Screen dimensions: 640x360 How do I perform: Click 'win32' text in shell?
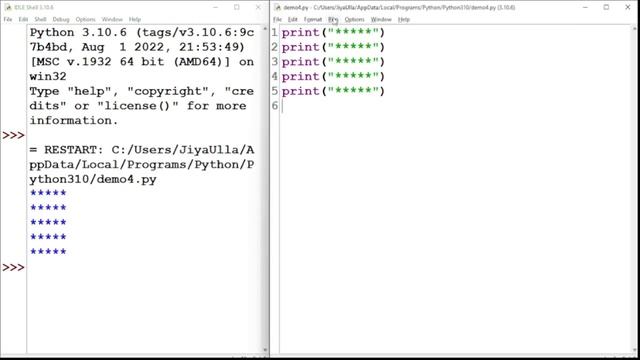48,76
